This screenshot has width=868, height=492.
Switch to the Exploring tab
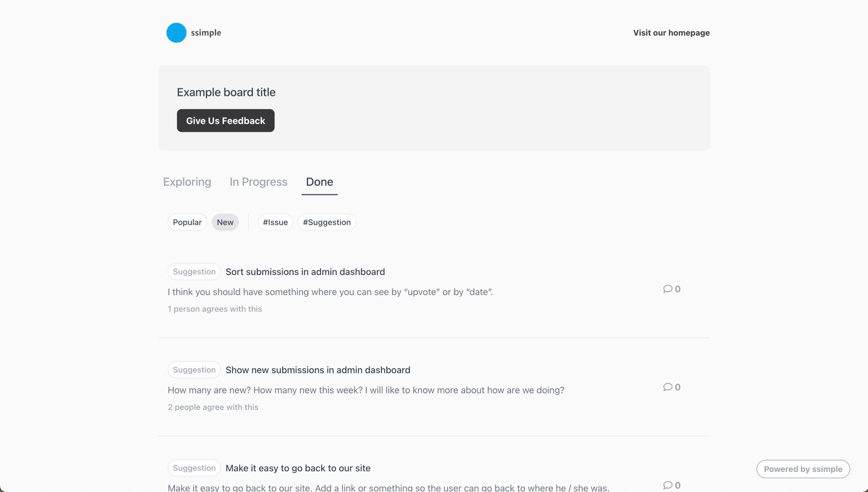point(187,182)
